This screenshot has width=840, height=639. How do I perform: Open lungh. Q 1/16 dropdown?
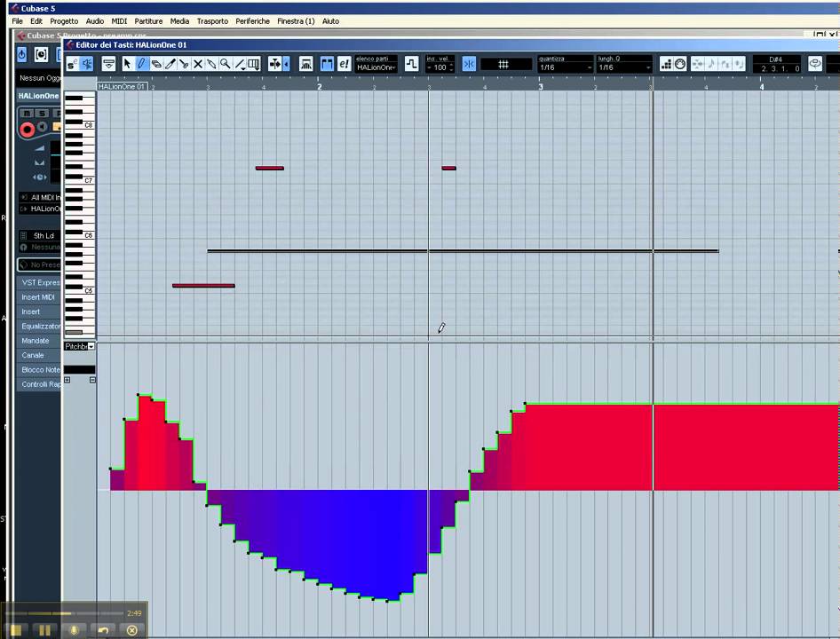[x=624, y=67]
